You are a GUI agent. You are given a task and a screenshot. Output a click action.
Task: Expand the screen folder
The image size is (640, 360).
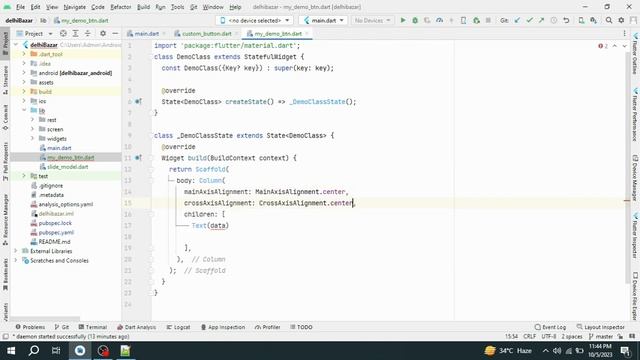(32, 129)
